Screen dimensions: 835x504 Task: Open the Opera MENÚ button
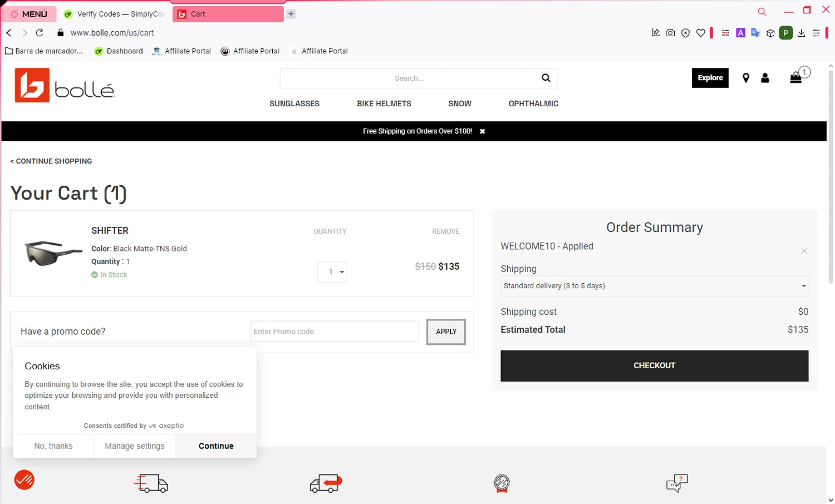(x=29, y=14)
